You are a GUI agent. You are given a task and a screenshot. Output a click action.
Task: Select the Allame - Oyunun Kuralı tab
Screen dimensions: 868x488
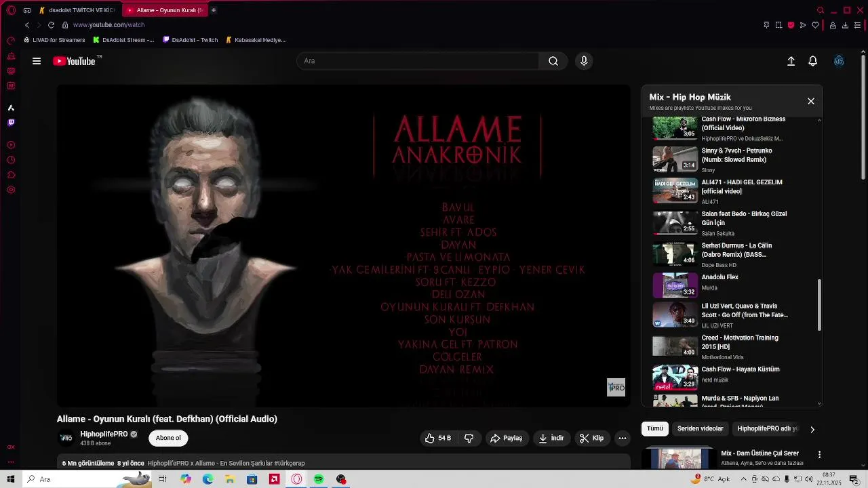(165, 10)
